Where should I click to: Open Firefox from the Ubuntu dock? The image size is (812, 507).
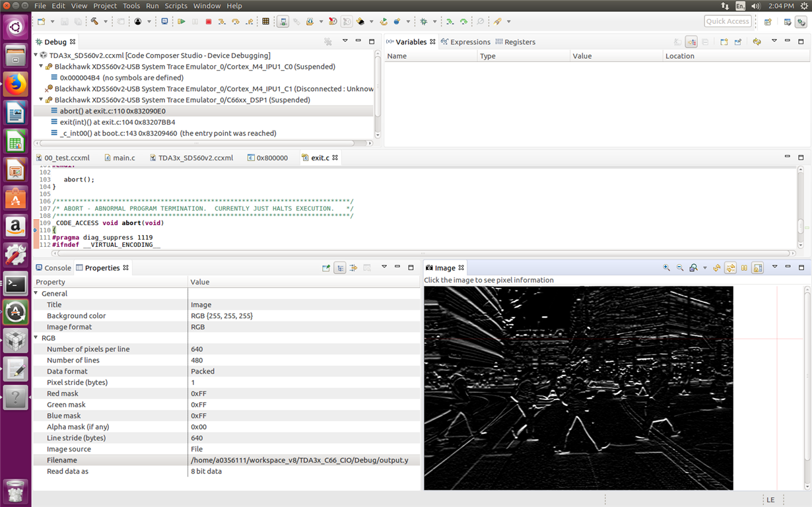click(x=15, y=84)
